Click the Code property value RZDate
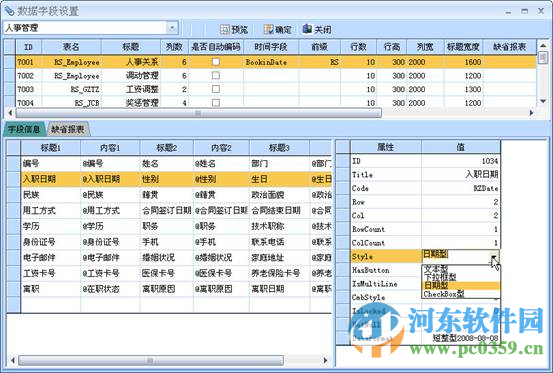553x373 pixels. 461,188
